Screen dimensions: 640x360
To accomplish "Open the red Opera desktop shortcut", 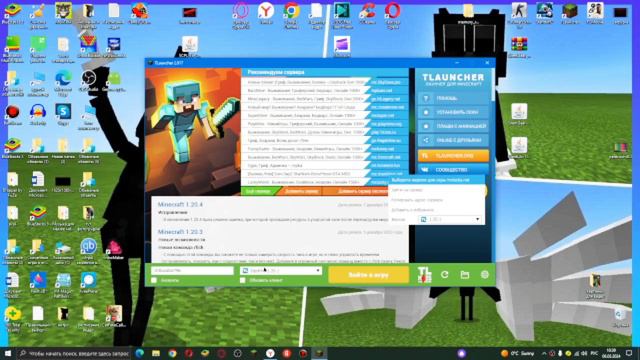I will tap(392, 11).
